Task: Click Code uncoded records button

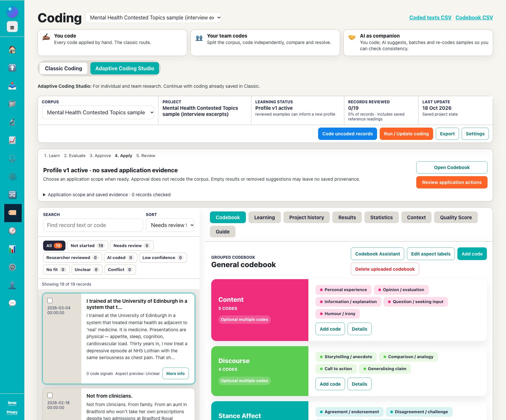Action: tap(348, 134)
